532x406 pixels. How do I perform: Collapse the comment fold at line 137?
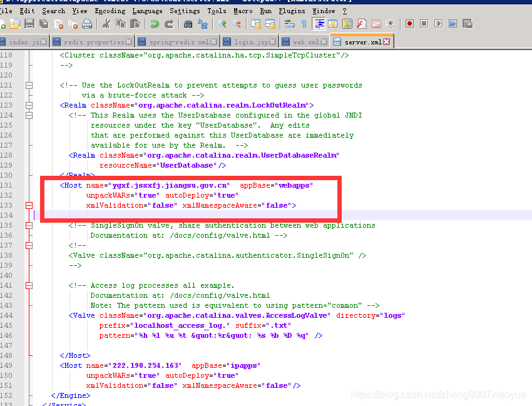coord(29,245)
